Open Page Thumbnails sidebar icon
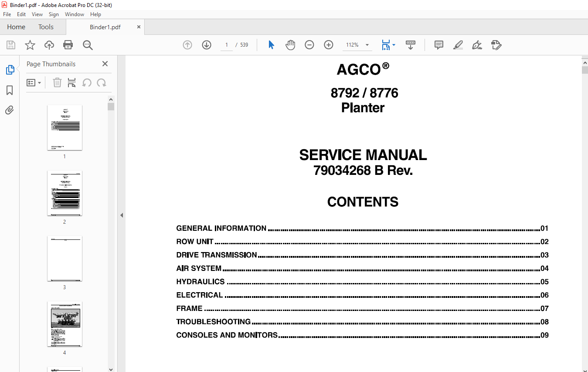Screen dimensions: 588x372 point(10,70)
